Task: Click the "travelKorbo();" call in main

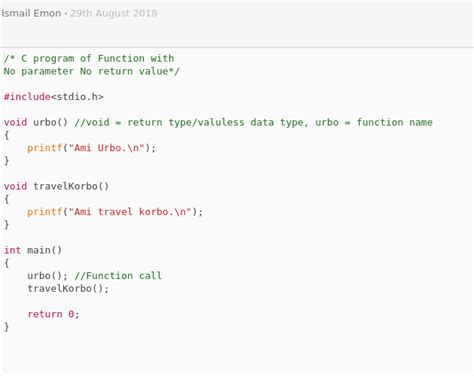Action: pos(68,288)
